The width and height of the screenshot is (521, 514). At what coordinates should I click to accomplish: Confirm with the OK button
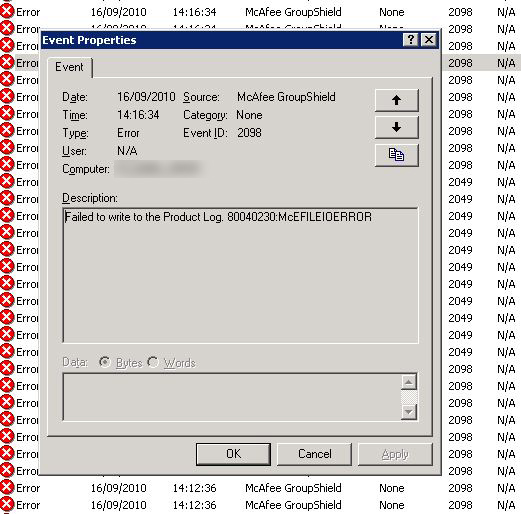[233, 454]
